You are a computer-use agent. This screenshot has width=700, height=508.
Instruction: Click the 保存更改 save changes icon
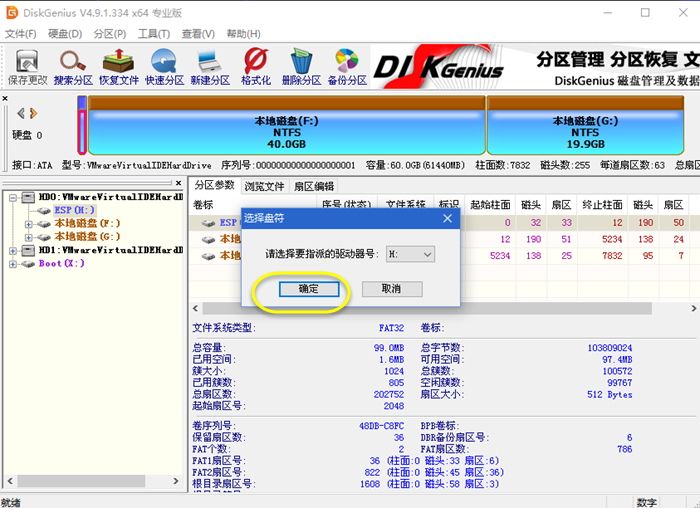[x=27, y=67]
